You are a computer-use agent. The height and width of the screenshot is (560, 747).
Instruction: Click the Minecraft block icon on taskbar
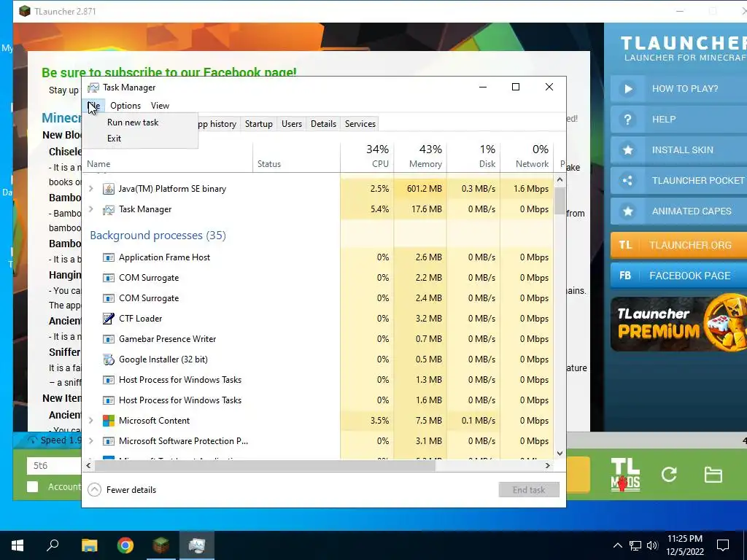pyautogui.click(x=161, y=545)
